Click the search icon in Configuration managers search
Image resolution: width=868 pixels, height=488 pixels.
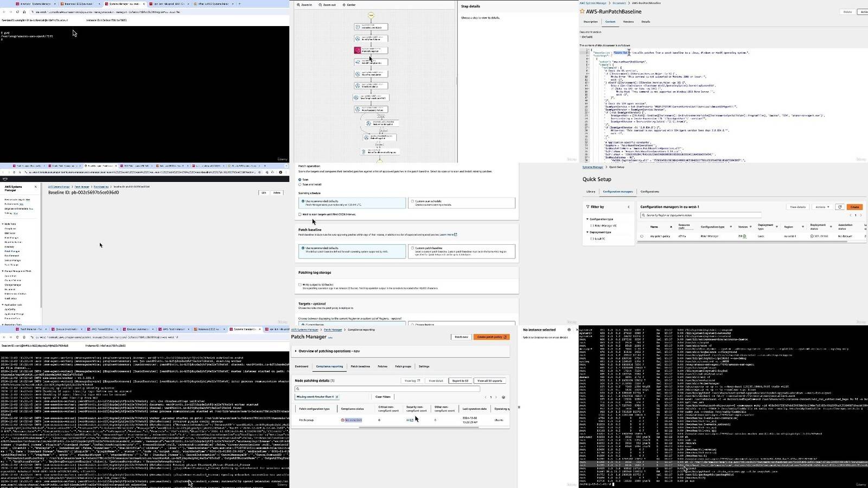click(643, 216)
